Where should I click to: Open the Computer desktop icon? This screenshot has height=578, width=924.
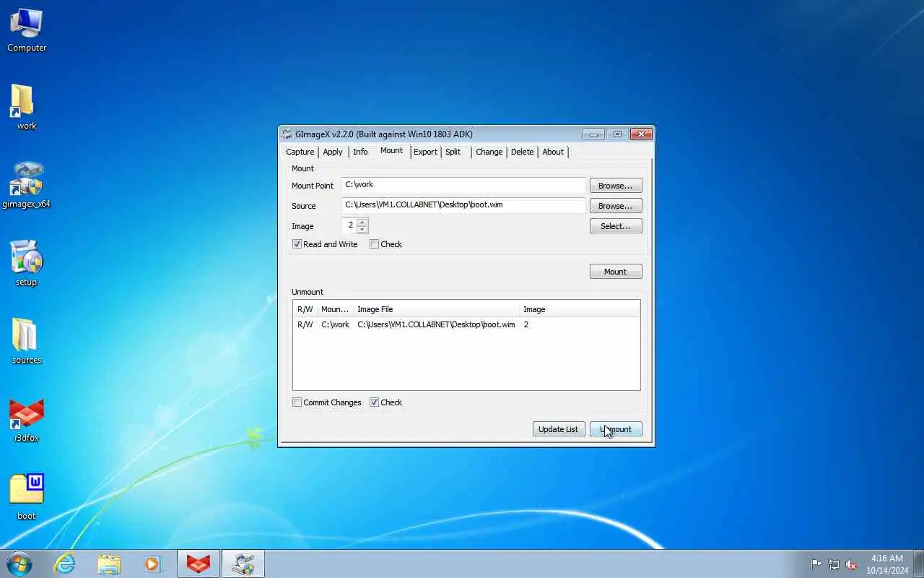click(27, 30)
